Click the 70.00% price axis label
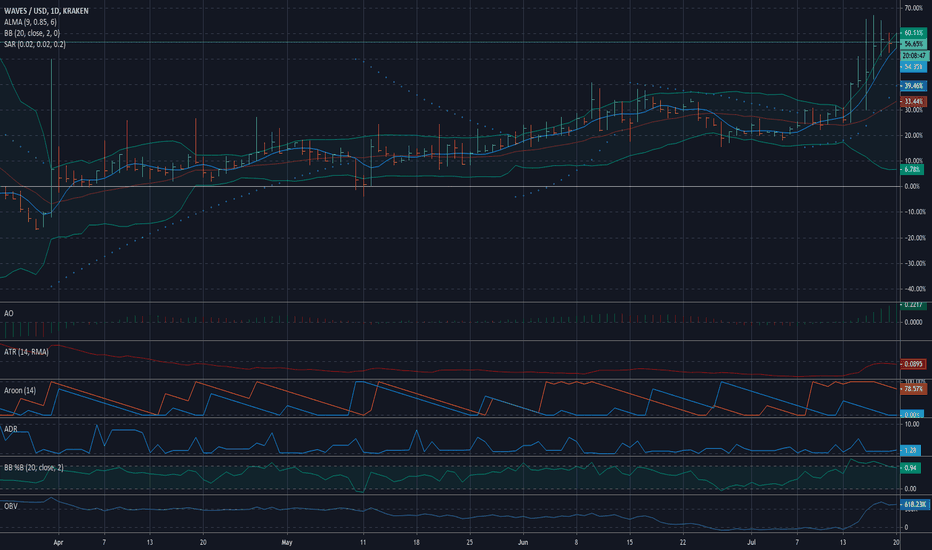Viewport: 932px width, 550px height. pyautogui.click(x=914, y=8)
